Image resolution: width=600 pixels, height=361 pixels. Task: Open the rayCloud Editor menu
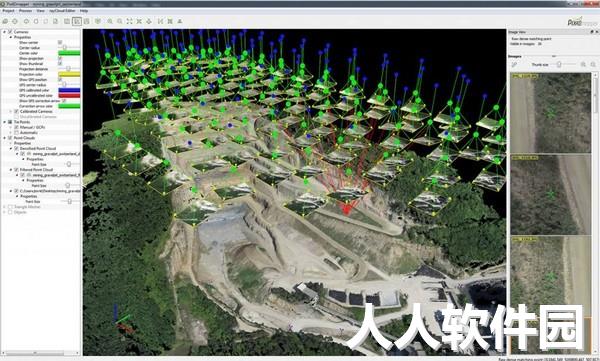pos(63,11)
